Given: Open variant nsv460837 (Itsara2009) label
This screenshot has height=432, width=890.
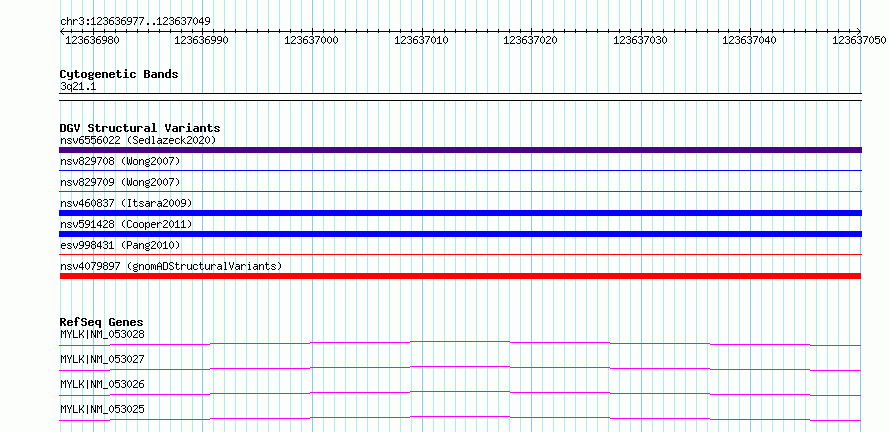Looking at the screenshot, I should (126, 203).
